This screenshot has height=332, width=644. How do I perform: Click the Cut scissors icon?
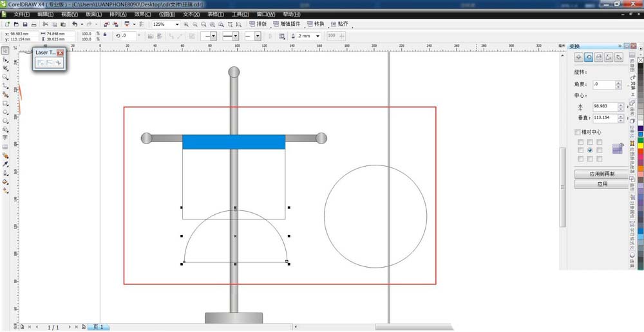pyautogui.click(x=45, y=24)
